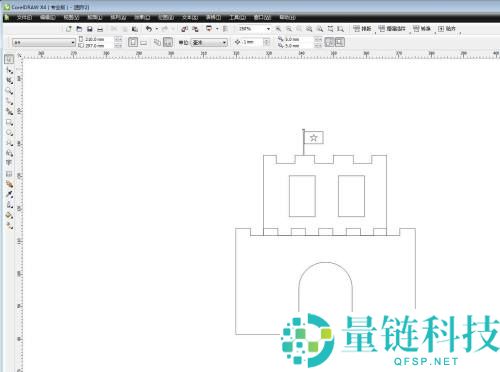Select the Interactive Blend tool
The image size is (500, 372).
point(9,184)
